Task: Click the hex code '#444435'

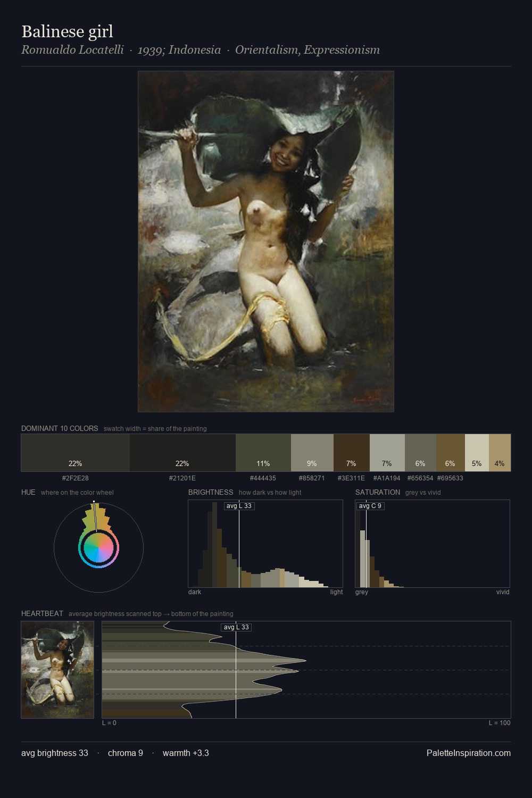Action: [x=263, y=478]
